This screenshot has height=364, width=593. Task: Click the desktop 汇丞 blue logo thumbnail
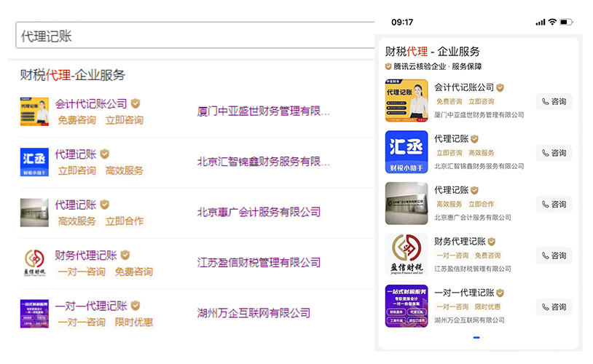[x=34, y=162]
